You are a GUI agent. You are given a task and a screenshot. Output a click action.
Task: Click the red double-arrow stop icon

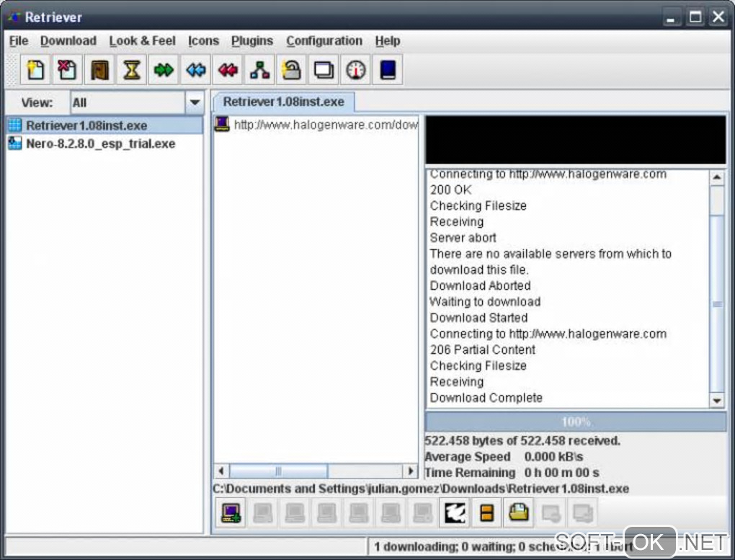[228, 71]
